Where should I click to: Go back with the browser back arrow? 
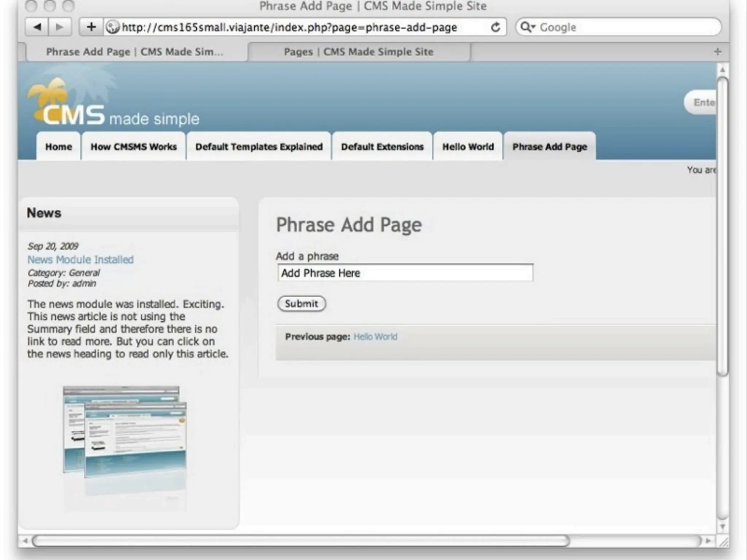pos(37,27)
